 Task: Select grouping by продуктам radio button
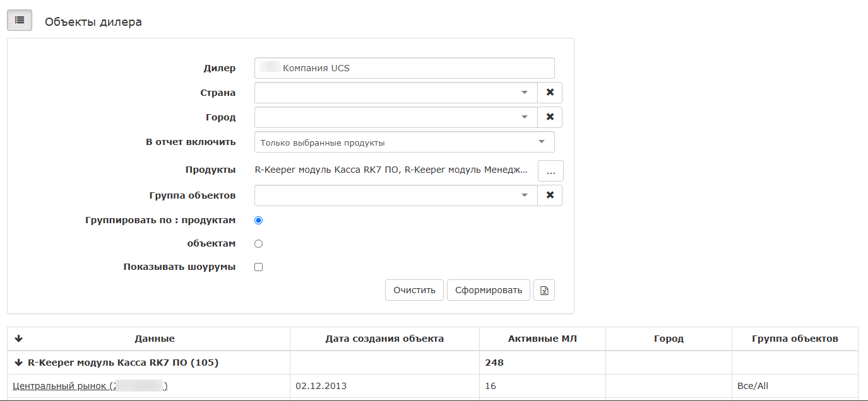[x=258, y=221]
